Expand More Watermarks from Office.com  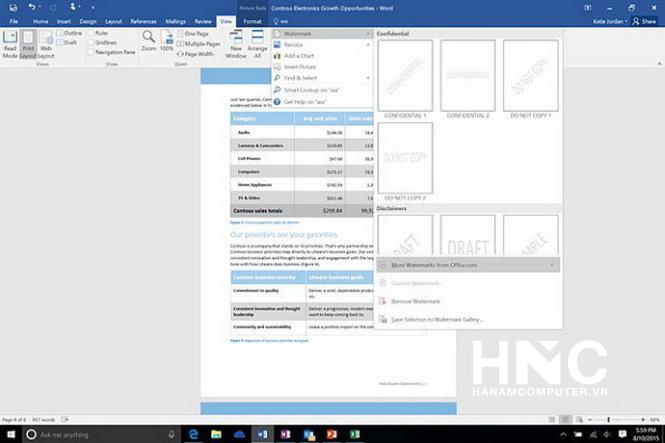[x=468, y=265]
